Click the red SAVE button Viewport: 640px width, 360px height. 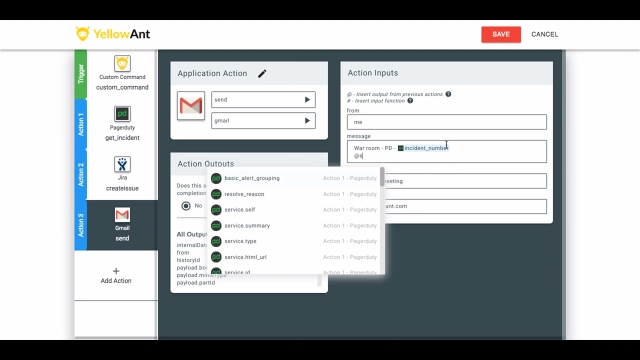click(x=501, y=34)
